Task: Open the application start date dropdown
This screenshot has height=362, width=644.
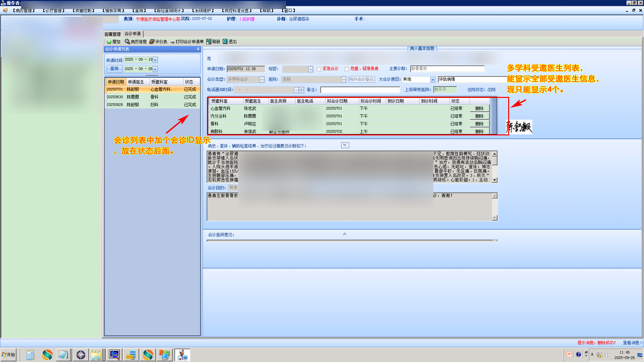Action: pyautogui.click(x=155, y=60)
